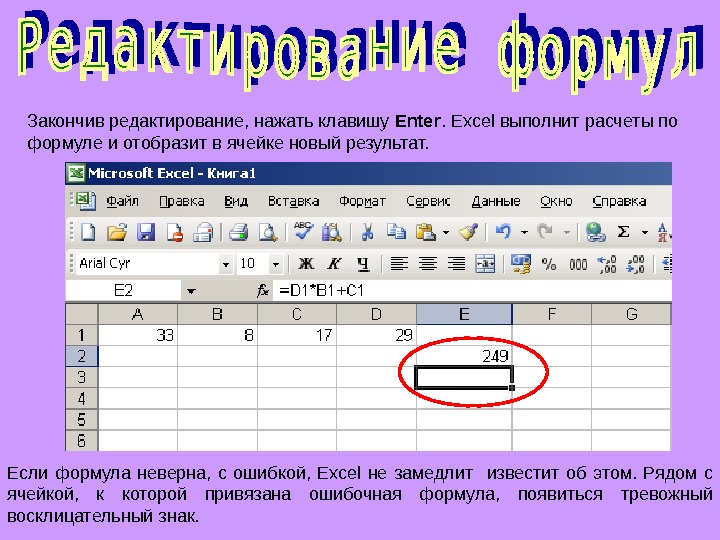Merge and center cells

(485, 264)
